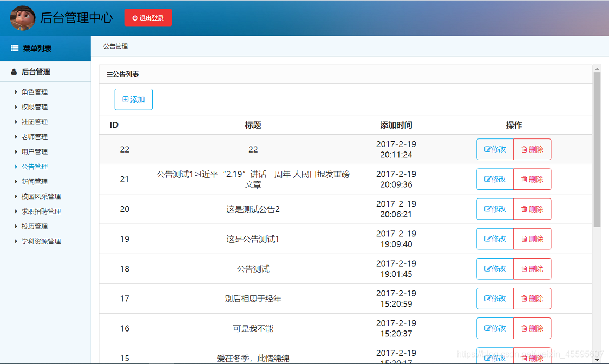Delete announcement 22 with 删除
This screenshot has height=364, width=609.
pos(532,149)
